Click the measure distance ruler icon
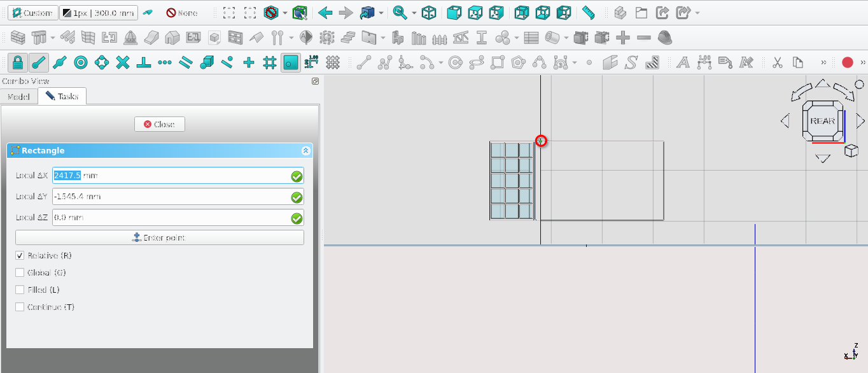The width and height of the screenshot is (868, 373). 589,13
